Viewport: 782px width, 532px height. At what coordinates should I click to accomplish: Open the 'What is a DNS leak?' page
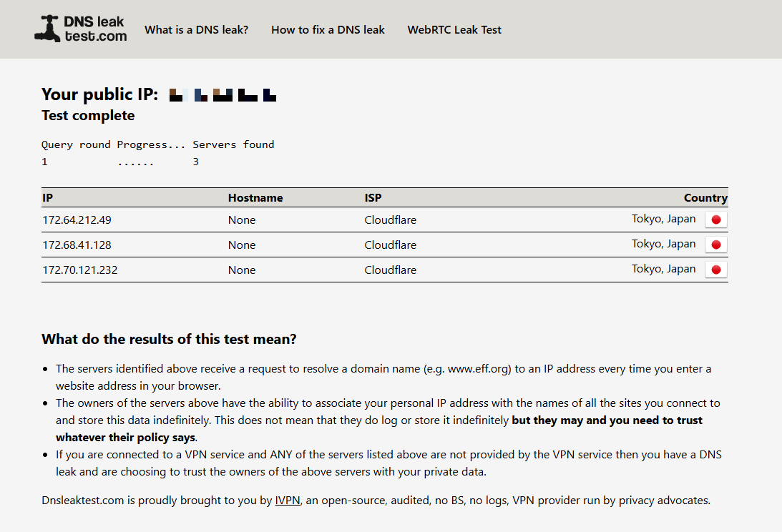tap(196, 30)
